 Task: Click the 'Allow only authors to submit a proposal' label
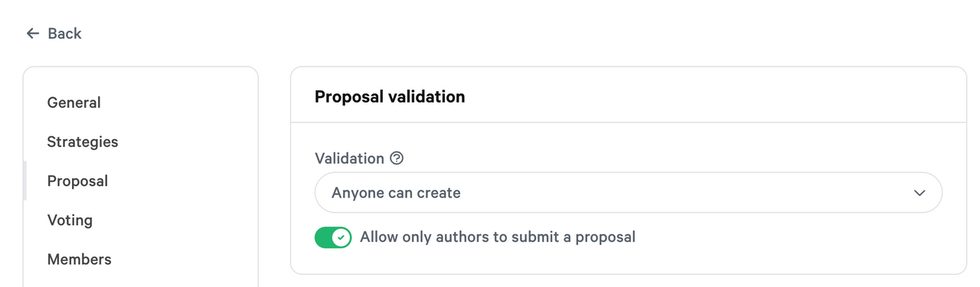coord(498,237)
